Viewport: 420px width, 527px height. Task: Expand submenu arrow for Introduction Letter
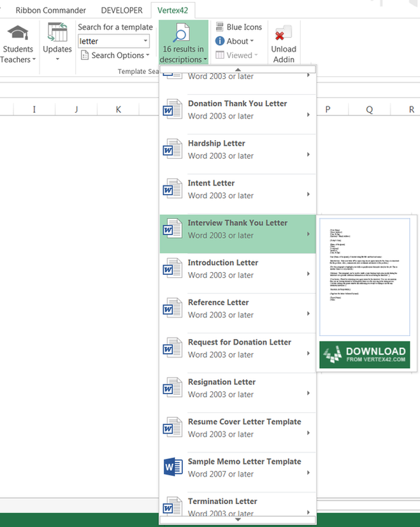pos(308,274)
